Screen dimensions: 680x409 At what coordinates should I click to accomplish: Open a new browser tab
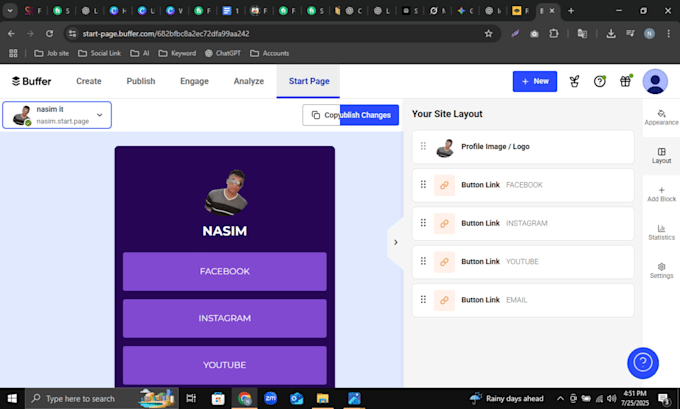[571, 11]
